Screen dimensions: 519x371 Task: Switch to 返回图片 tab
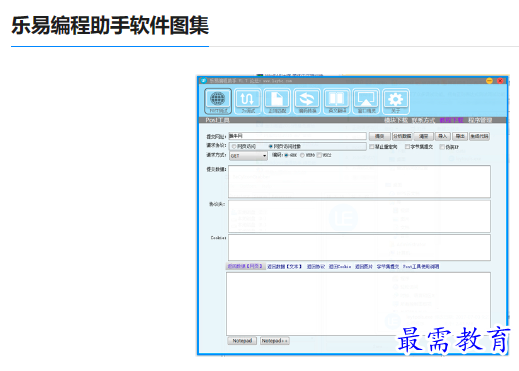tap(364, 267)
